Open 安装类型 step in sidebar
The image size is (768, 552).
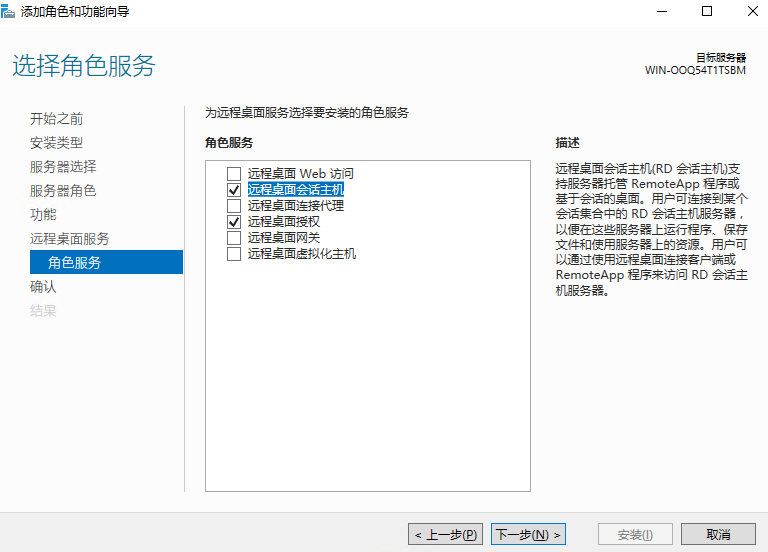coord(56,143)
